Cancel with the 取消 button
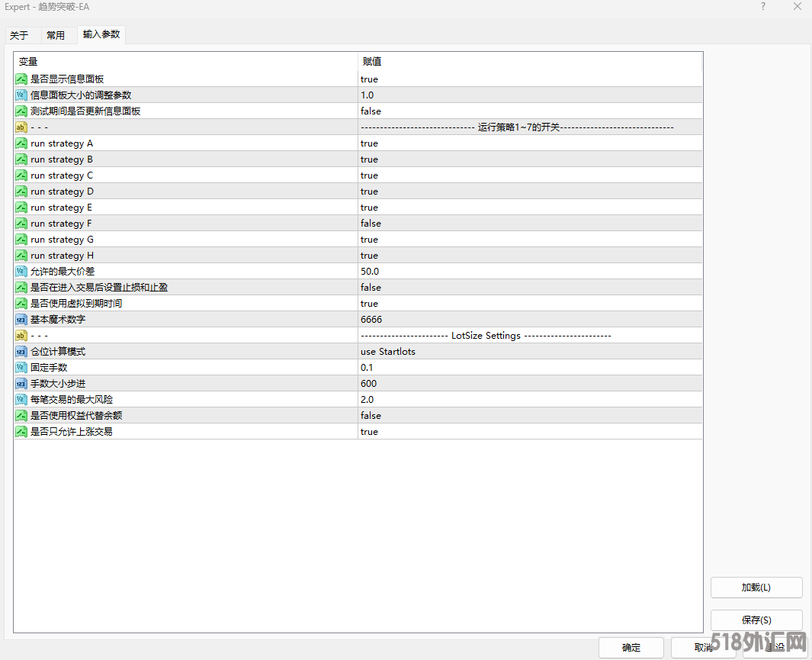This screenshot has height=660, width=812. coord(704,648)
